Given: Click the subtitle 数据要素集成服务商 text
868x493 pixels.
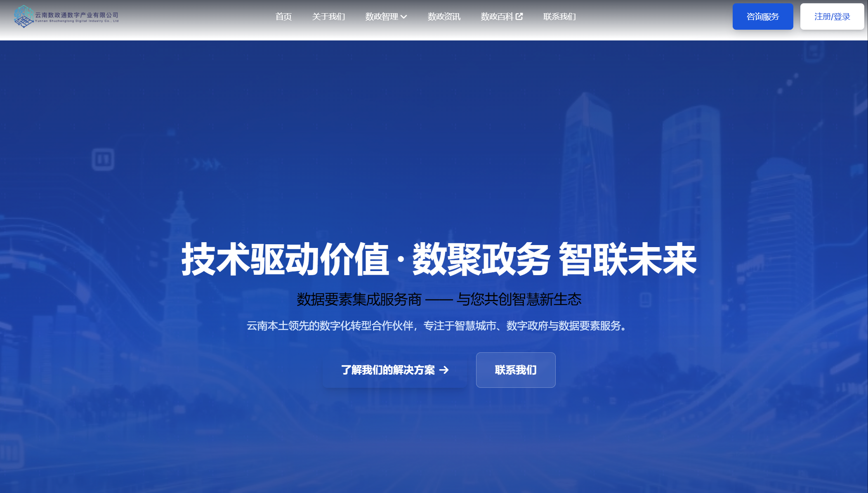Looking at the screenshot, I should [x=359, y=300].
